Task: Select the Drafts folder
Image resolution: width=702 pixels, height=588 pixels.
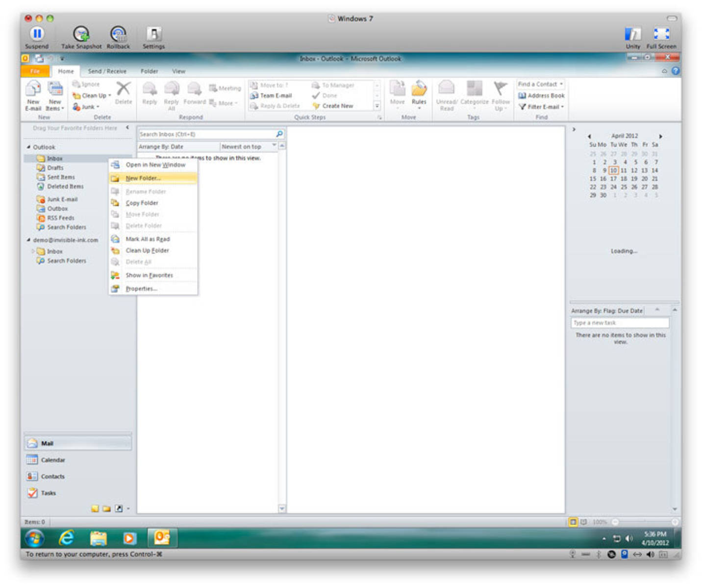Action: pyautogui.click(x=55, y=168)
